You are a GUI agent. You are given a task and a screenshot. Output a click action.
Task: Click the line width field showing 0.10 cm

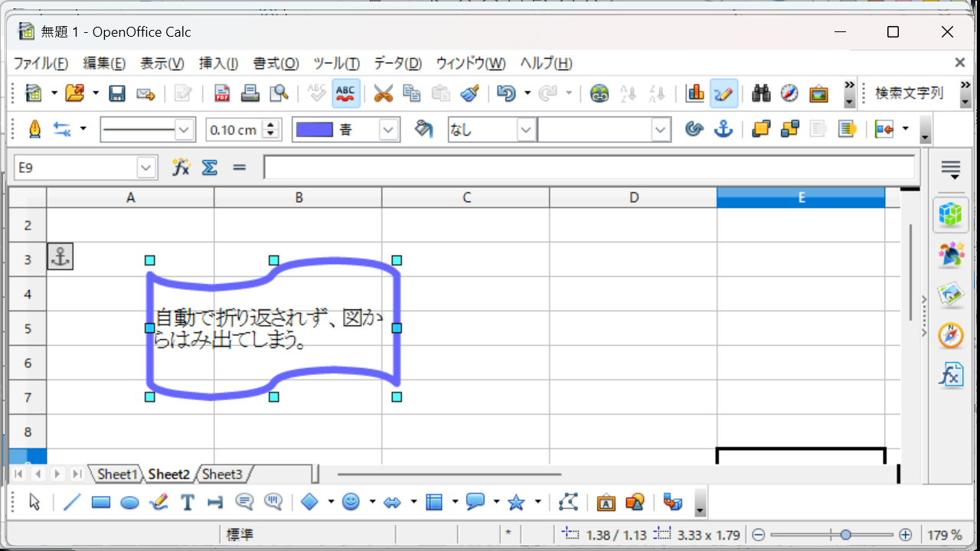[235, 130]
